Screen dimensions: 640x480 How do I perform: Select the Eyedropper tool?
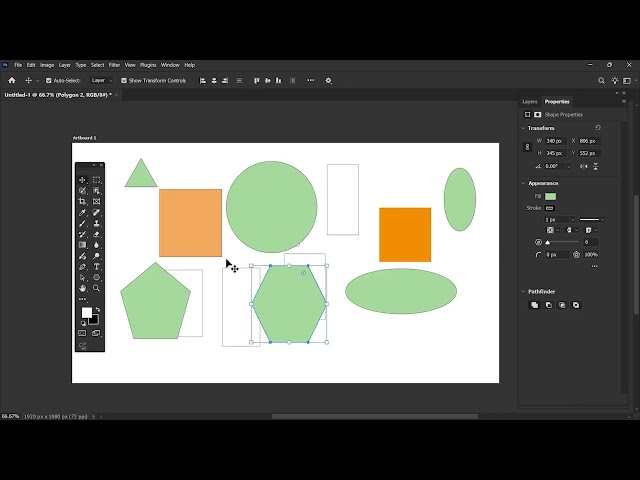point(82,212)
